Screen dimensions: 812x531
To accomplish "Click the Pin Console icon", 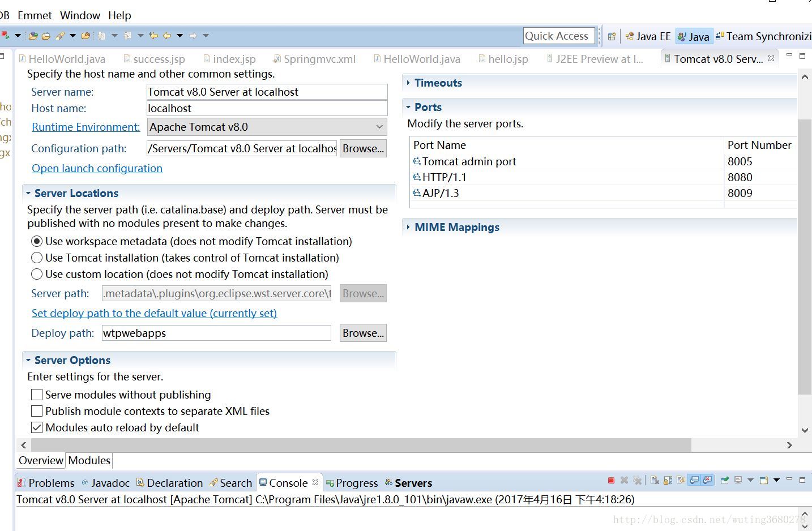I will coord(724,480).
